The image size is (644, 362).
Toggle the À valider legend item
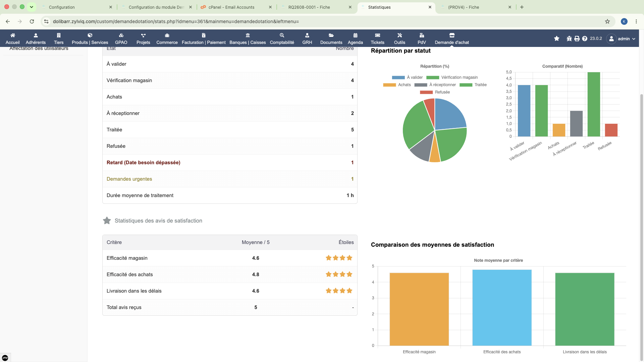click(x=407, y=77)
